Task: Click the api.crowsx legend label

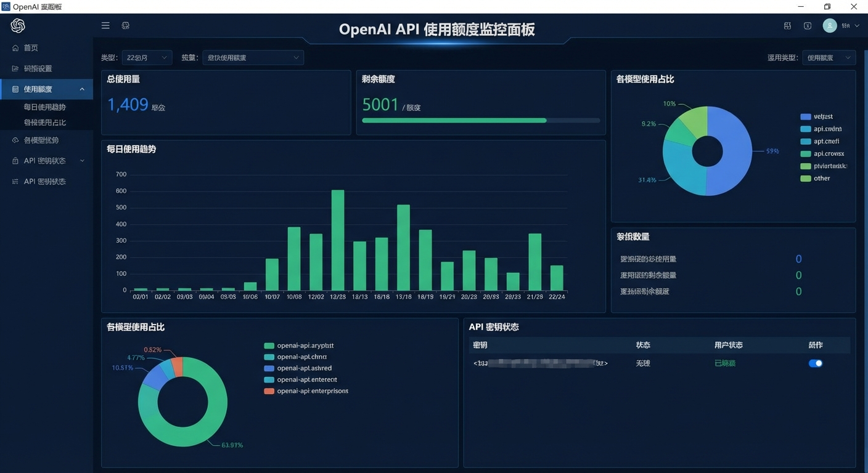Action: coord(829,154)
